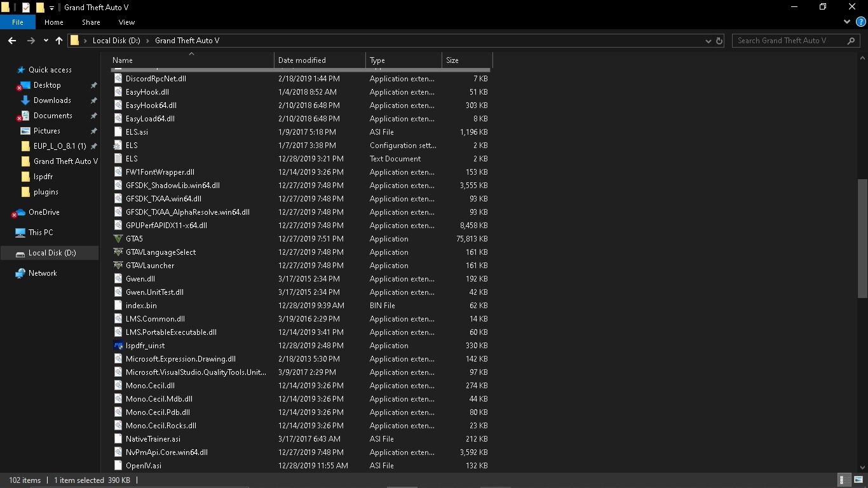Unpin Desktop from Quick access
Viewport: 868px width, 488px height.
coord(93,85)
